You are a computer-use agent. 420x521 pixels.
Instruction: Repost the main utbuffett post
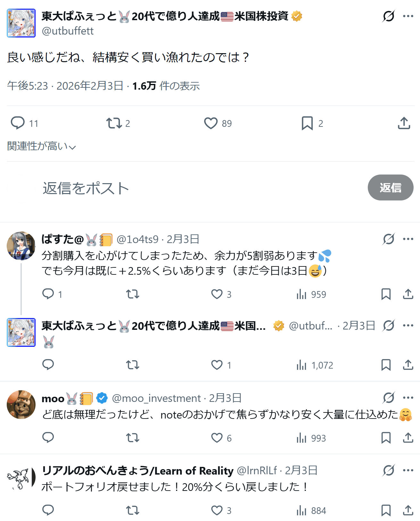click(114, 123)
